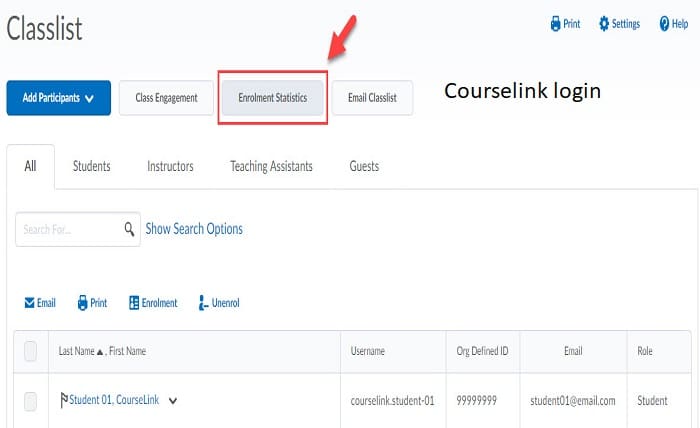Screen dimensions: 700x428
Task: Click the Username column header
Action: 367,351
